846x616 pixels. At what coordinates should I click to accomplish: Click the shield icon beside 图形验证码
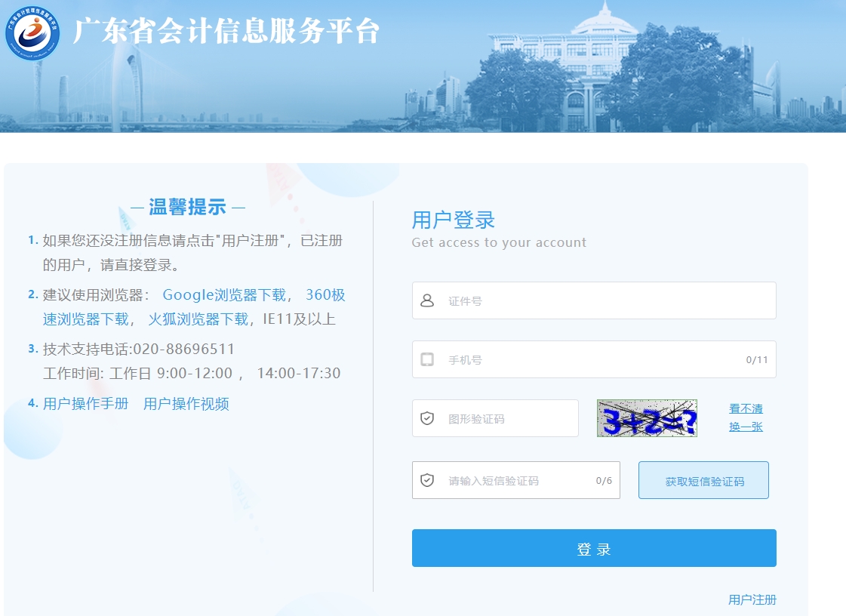[428, 418]
